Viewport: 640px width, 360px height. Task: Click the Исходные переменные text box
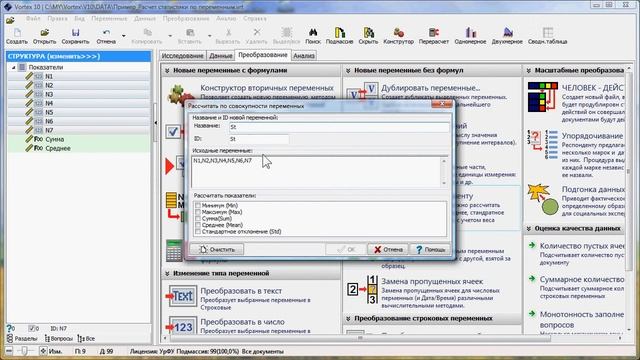(x=319, y=171)
